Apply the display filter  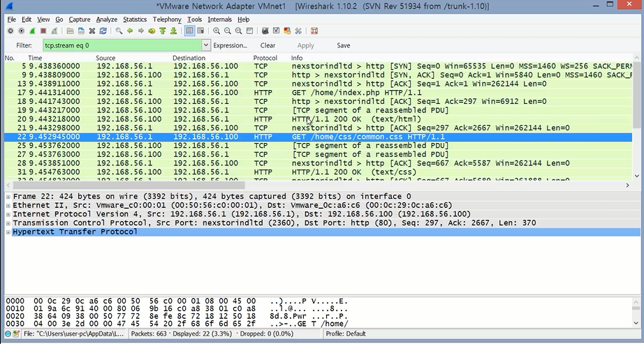pyautogui.click(x=305, y=45)
